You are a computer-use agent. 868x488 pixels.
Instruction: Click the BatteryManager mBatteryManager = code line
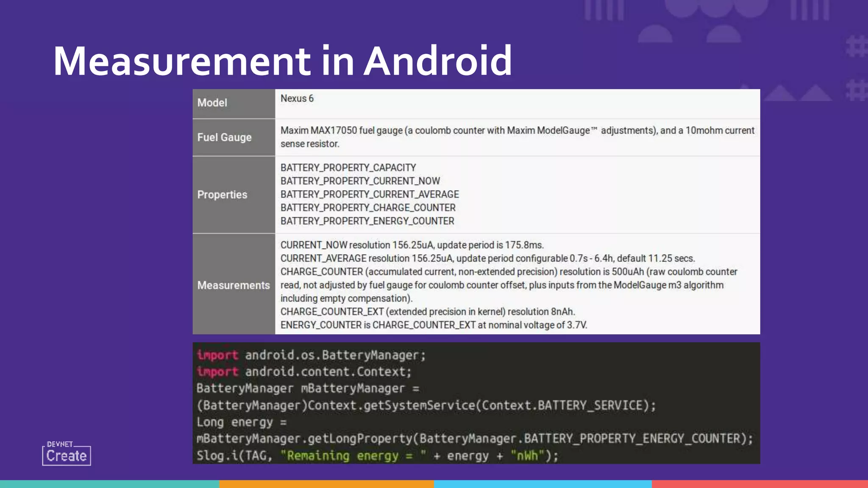[x=308, y=388]
